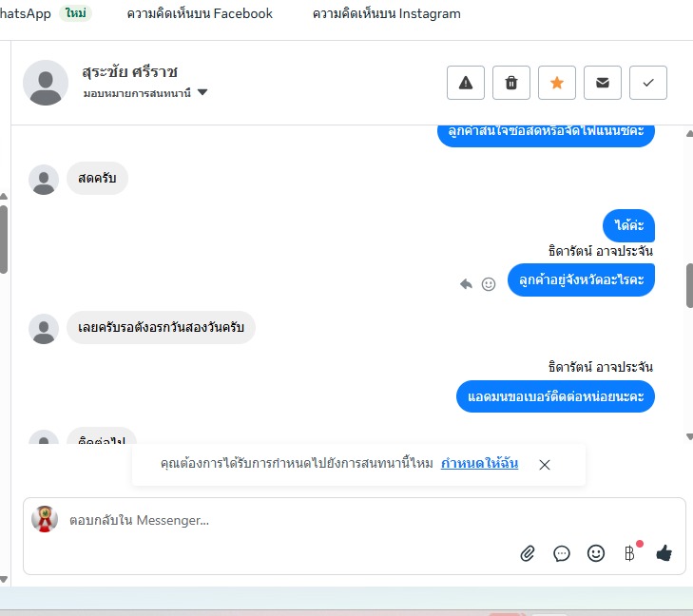Toggle the orange star follow-up marker
Image resolution: width=693 pixels, height=616 pixels.
point(557,83)
